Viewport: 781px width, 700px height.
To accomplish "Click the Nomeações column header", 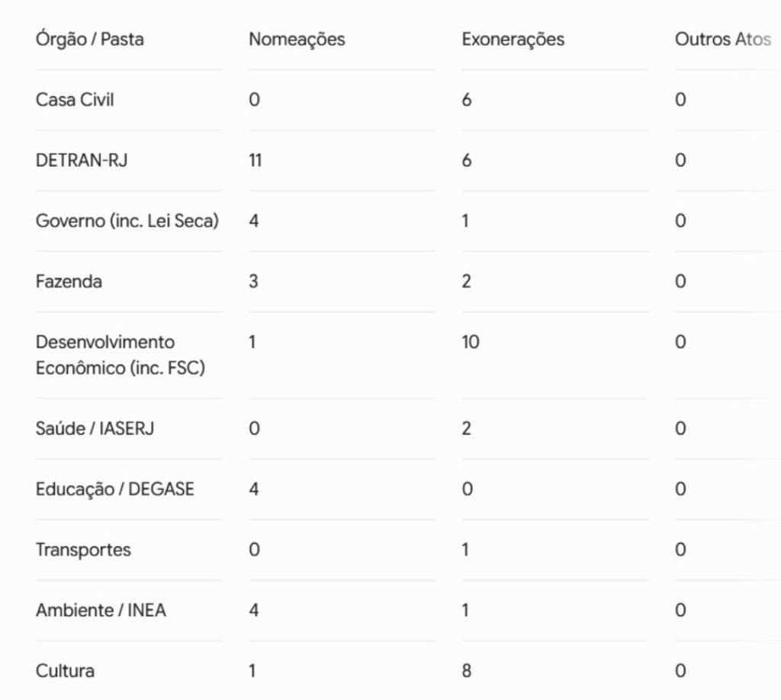I will pyautogui.click(x=297, y=40).
